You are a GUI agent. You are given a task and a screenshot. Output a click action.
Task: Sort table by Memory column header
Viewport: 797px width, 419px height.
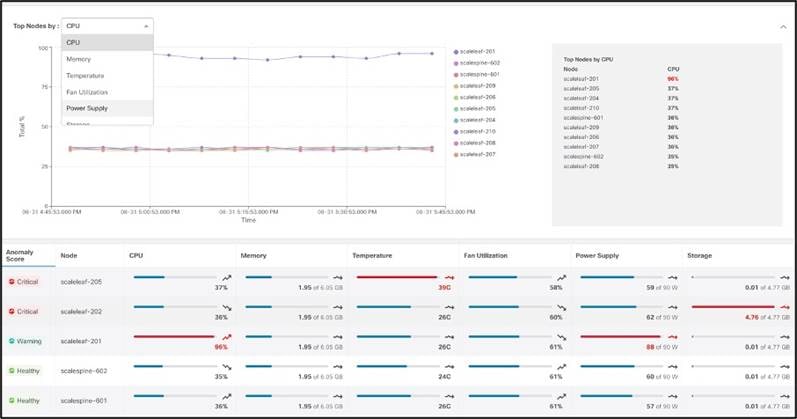pyautogui.click(x=253, y=255)
